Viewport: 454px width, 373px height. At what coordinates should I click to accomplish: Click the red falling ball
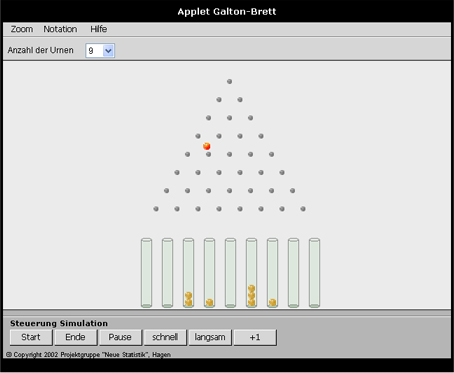pyautogui.click(x=207, y=146)
